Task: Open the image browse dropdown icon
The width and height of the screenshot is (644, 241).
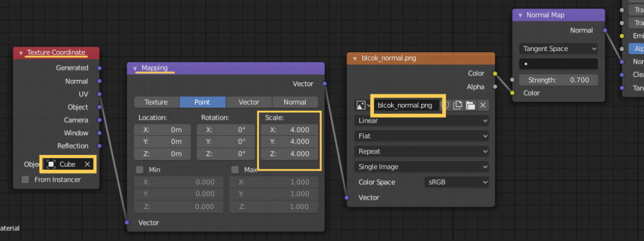Action: coord(362,106)
